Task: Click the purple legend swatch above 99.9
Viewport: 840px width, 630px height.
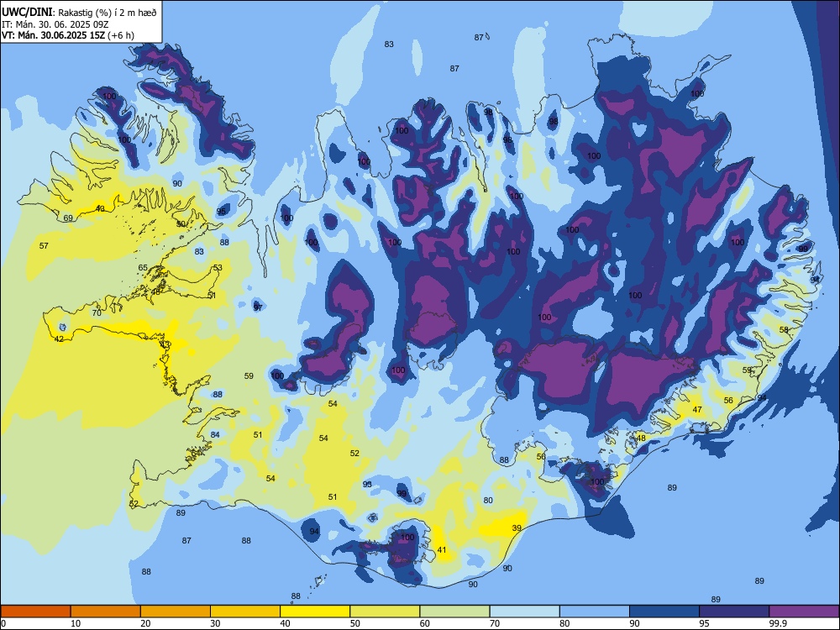Action: click(x=804, y=612)
